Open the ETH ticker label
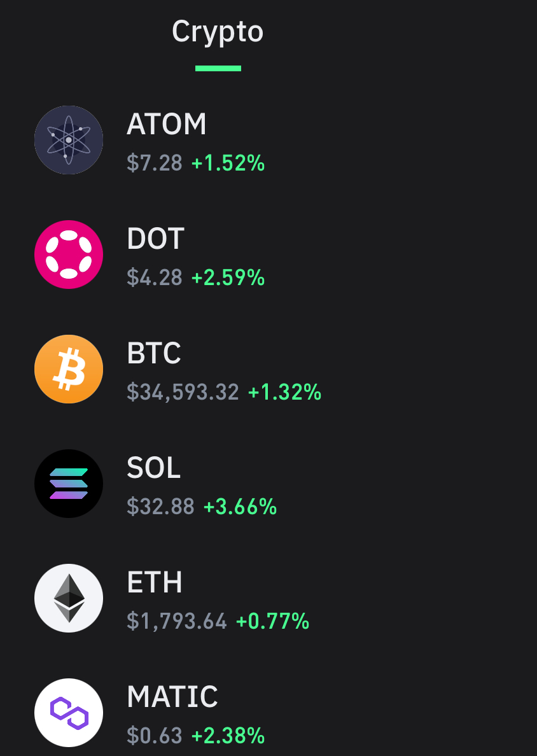537x756 pixels. 154,582
